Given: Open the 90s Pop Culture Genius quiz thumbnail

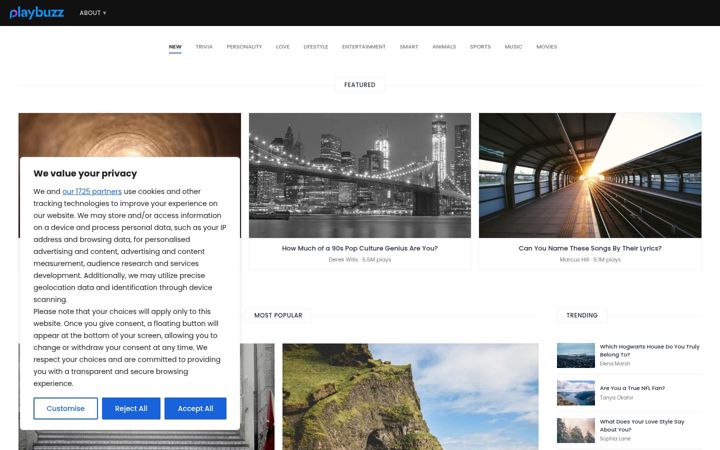Looking at the screenshot, I should [360, 175].
